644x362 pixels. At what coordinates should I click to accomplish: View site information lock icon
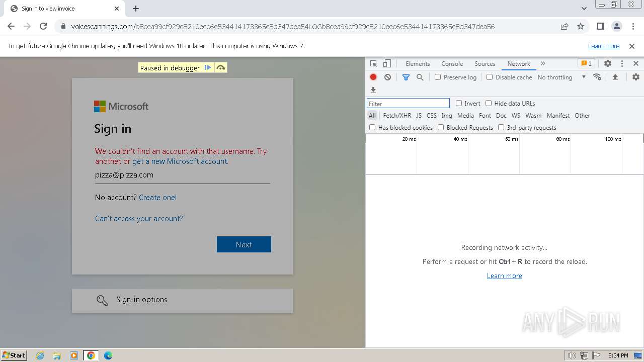63,27
